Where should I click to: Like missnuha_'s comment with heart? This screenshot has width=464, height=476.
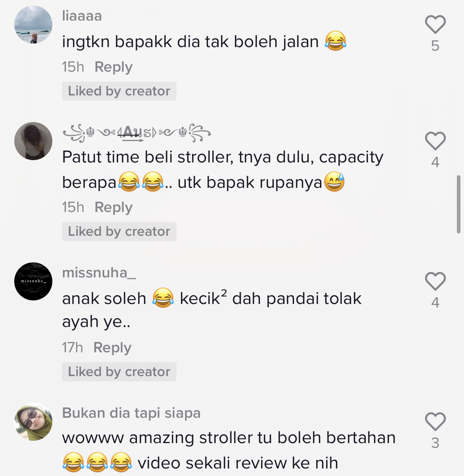[435, 281]
